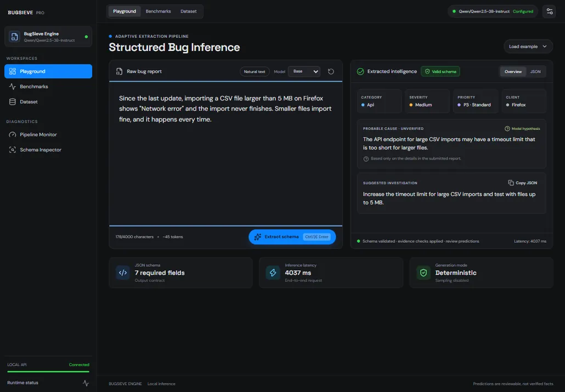Viewport: 565px width, 392px height.
Task: Click the Dataset database icon in sidebar
Action: click(x=12, y=101)
